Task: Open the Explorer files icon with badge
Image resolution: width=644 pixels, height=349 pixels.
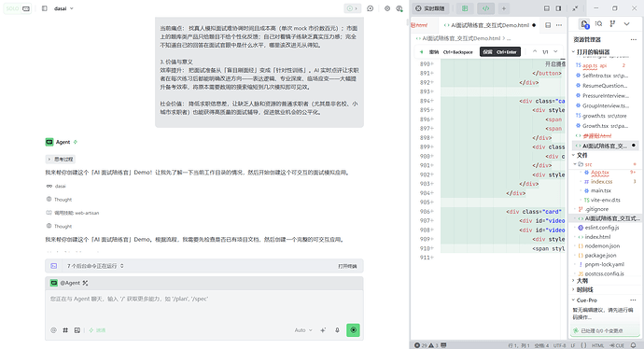Action: (584, 24)
